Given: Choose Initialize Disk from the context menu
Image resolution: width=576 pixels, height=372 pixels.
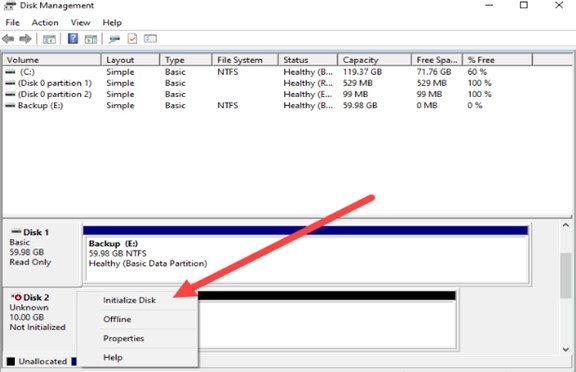Looking at the screenshot, I should click(138, 300).
